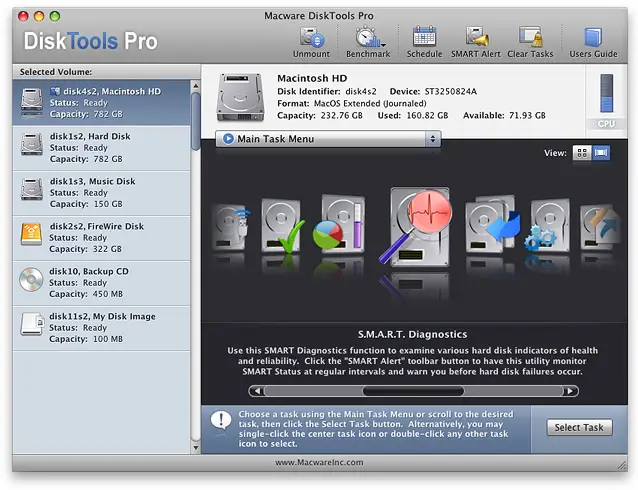Click the volume list scroll down arrow
The width and height of the screenshot is (638, 490).
196,448
